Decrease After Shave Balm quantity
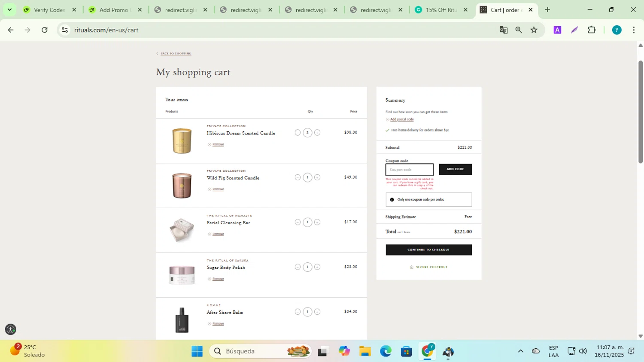This screenshot has height=362, width=644. [x=298, y=312]
